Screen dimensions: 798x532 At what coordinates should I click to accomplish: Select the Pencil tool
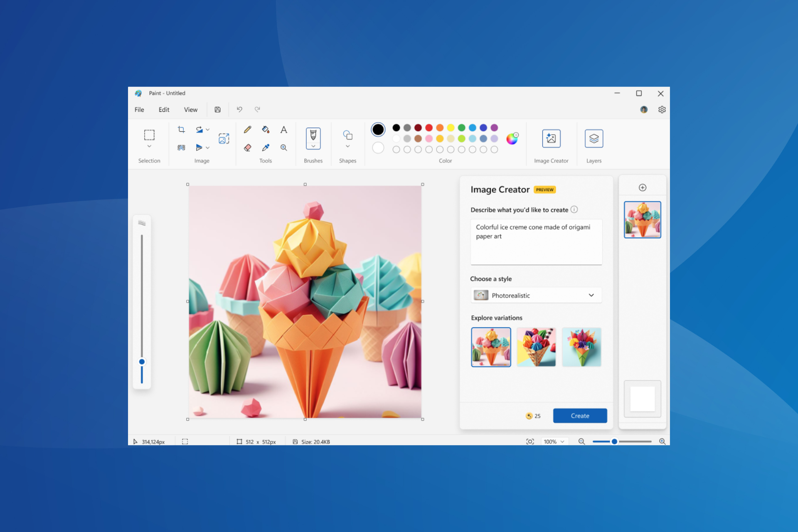[x=247, y=130]
